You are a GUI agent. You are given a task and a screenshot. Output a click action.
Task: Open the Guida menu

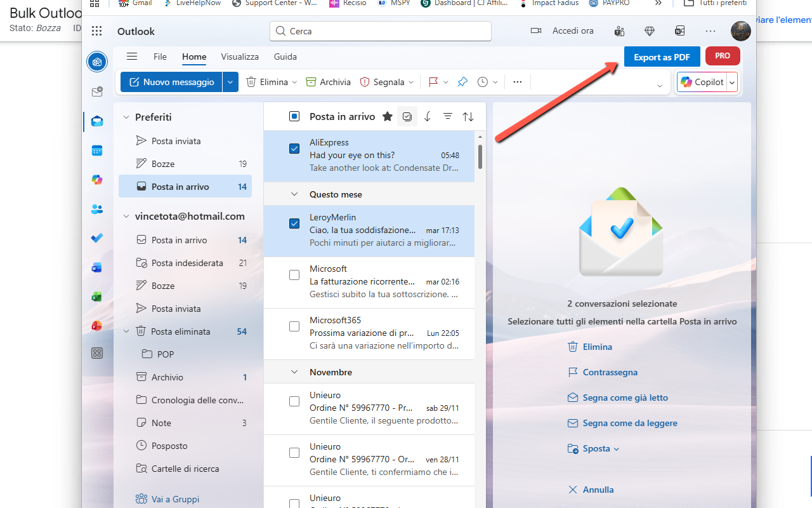coord(285,57)
